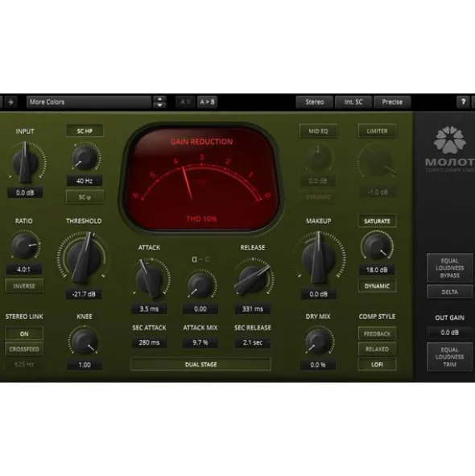Viewport: 475px width, 476px height.
Task: Click the alpha-sigma character knob
Action: 200,285
